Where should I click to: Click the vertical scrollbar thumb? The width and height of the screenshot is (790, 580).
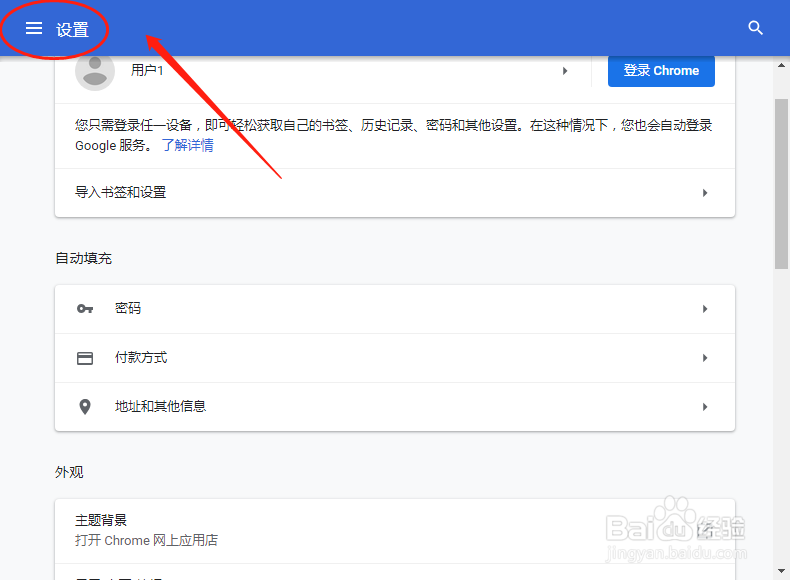tap(781, 184)
